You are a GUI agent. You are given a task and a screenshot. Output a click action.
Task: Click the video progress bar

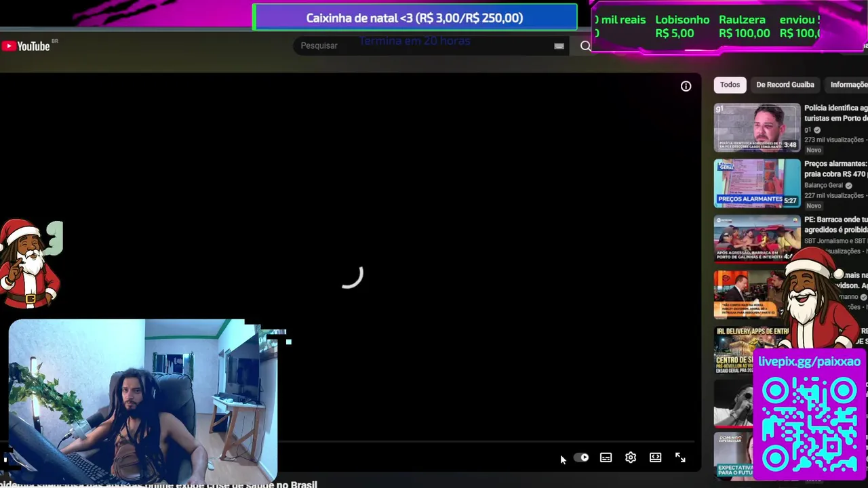point(485,442)
